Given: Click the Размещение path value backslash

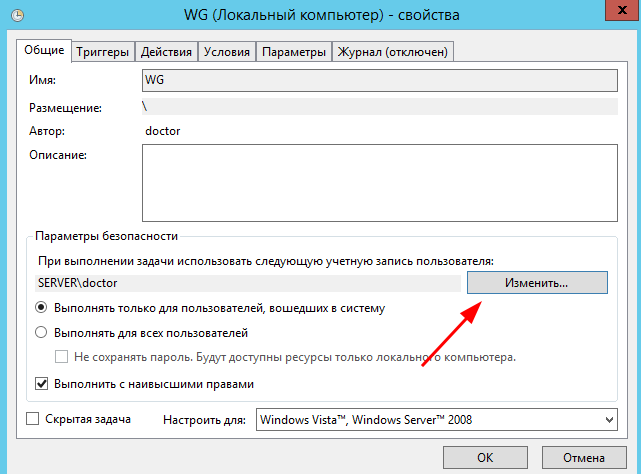Looking at the screenshot, I should tap(144, 107).
